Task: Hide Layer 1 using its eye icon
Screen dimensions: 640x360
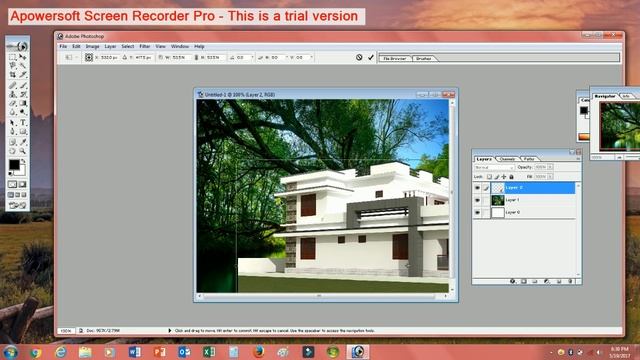Action: pos(478,200)
